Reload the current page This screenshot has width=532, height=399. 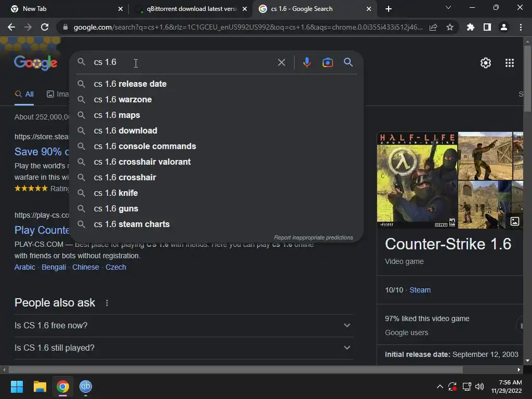(45, 27)
